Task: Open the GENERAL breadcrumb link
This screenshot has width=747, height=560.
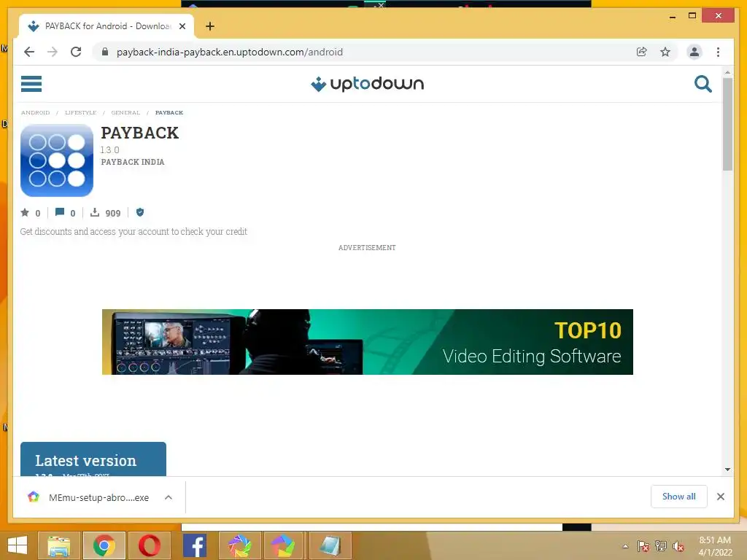Action: pos(125,113)
